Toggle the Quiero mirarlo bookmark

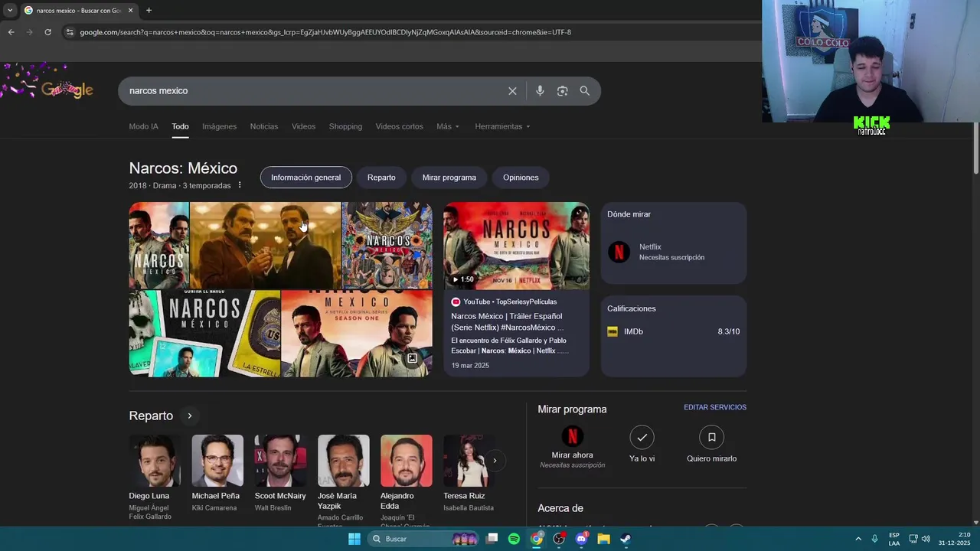click(x=711, y=437)
